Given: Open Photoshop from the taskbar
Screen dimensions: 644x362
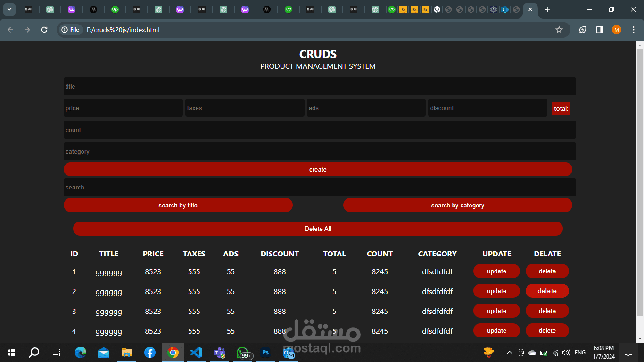Looking at the screenshot, I should pos(265,352).
